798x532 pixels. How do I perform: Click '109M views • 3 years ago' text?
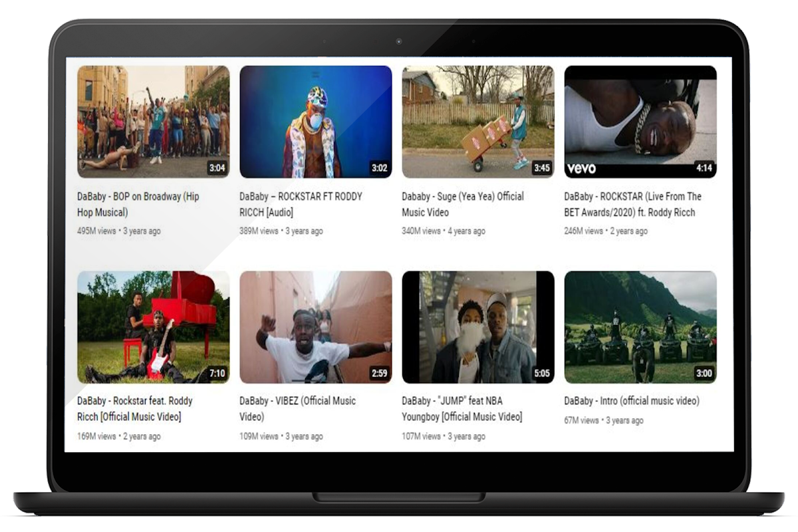[281, 437]
